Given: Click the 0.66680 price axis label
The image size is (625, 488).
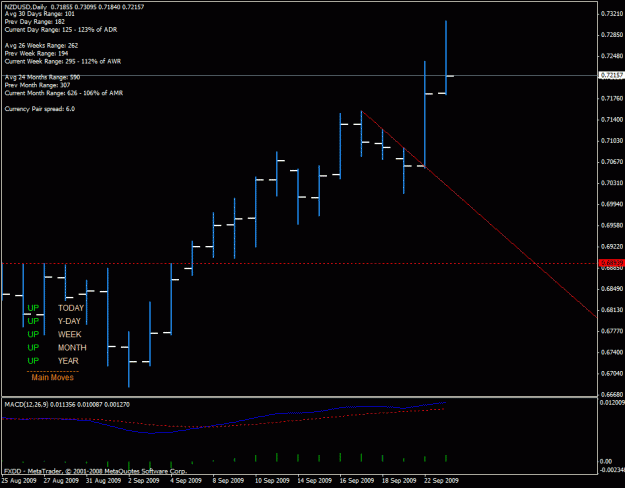Looking at the screenshot, I should (612, 395).
